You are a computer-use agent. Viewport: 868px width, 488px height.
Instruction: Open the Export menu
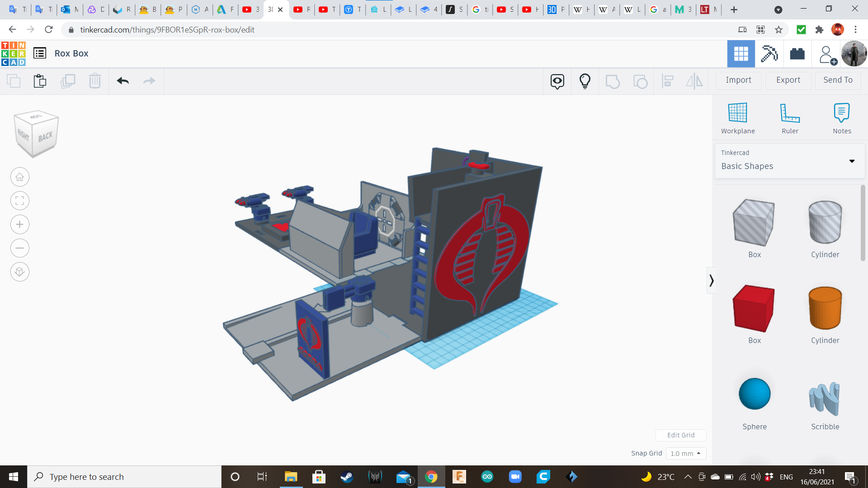(788, 80)
